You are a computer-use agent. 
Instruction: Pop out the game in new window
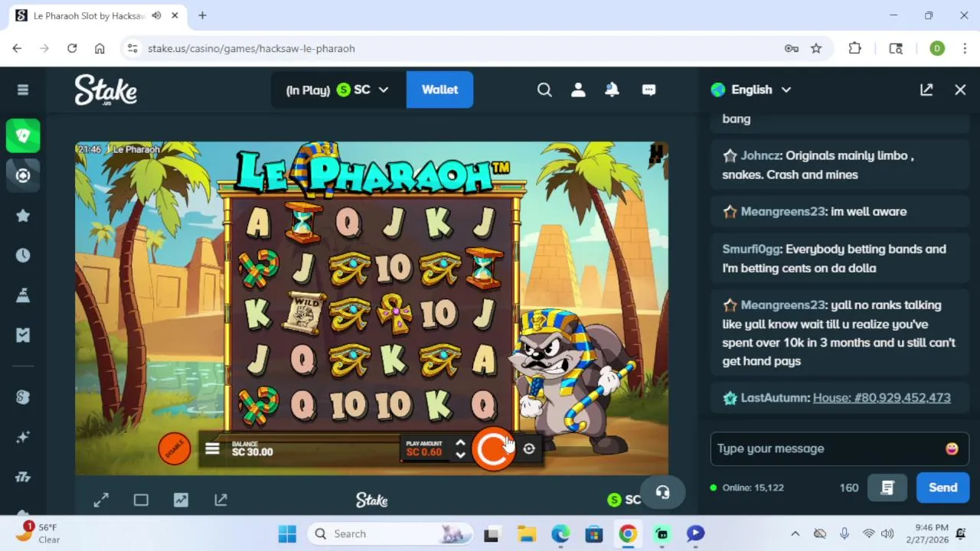[220, 500]
